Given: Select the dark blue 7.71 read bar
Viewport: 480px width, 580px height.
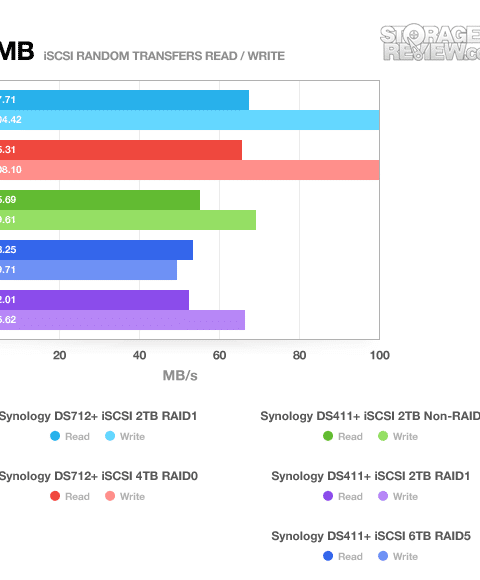Looking at the screenshot, I should (124, 100).
